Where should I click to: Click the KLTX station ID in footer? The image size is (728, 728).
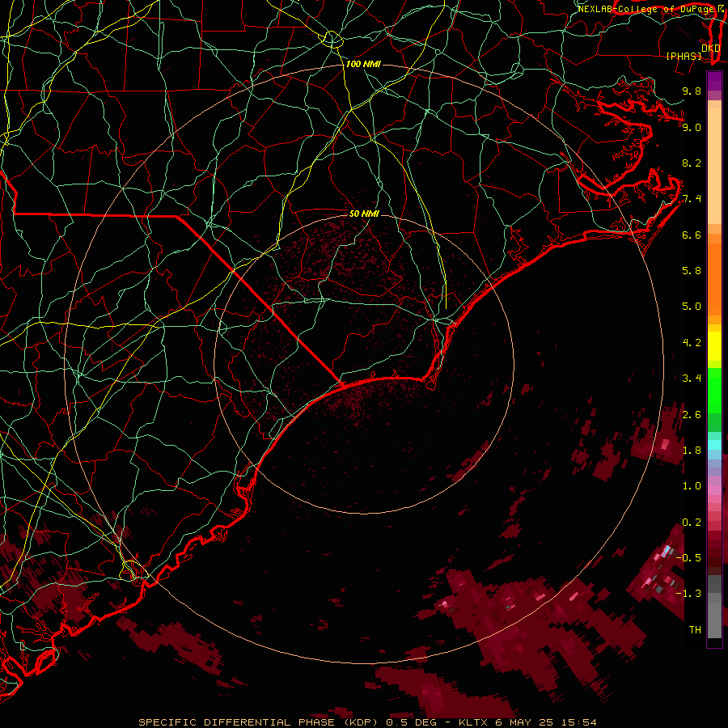coord(473,722)
